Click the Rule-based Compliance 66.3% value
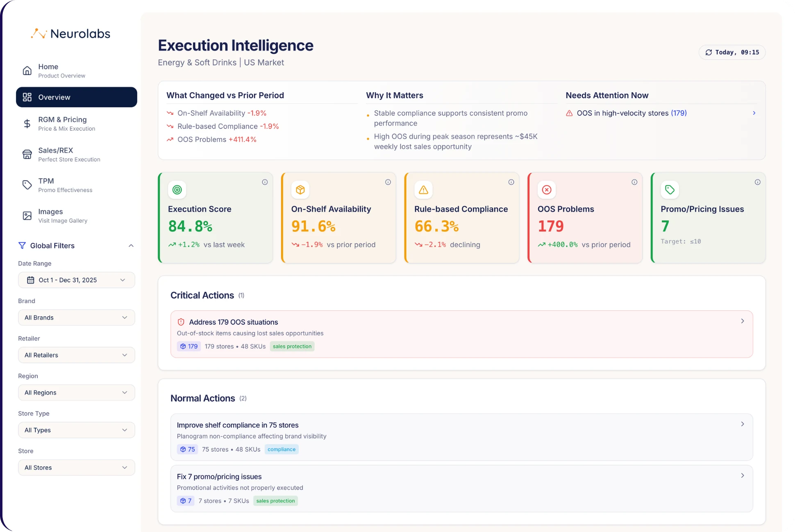795x532 pixels. click(436, 226)
